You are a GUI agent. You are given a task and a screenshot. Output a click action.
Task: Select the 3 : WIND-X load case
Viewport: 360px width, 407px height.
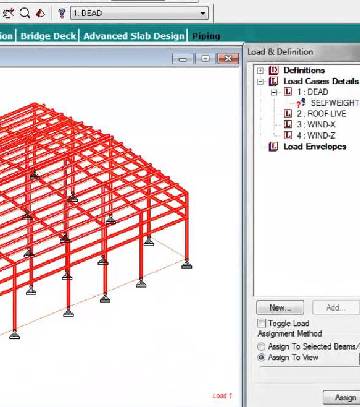316,125
